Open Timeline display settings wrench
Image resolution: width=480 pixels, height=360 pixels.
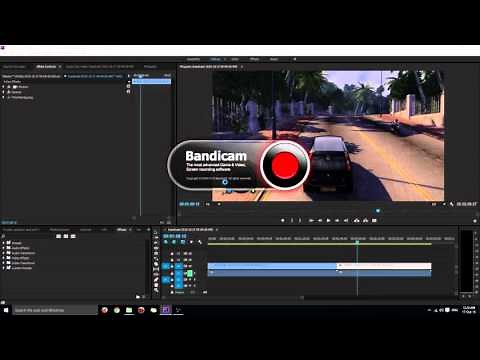(200, 242)
